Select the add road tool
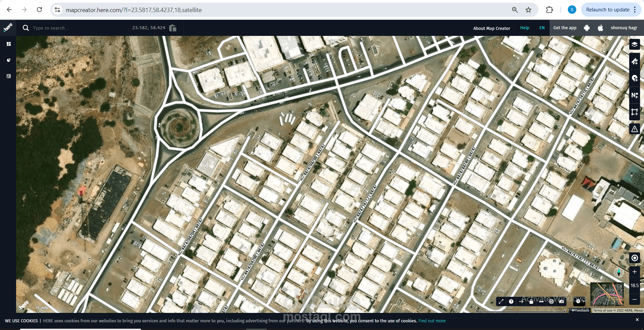The image size is (644, 330). [634, 61]
